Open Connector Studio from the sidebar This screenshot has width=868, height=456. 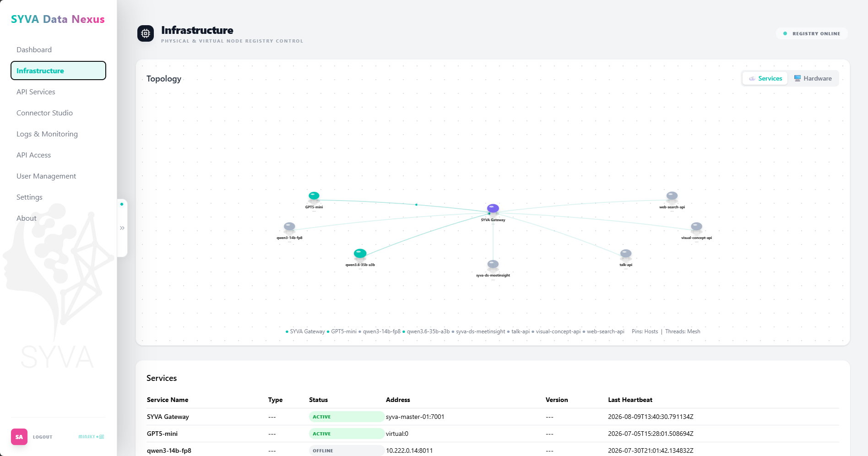click(x=44, y=113)
